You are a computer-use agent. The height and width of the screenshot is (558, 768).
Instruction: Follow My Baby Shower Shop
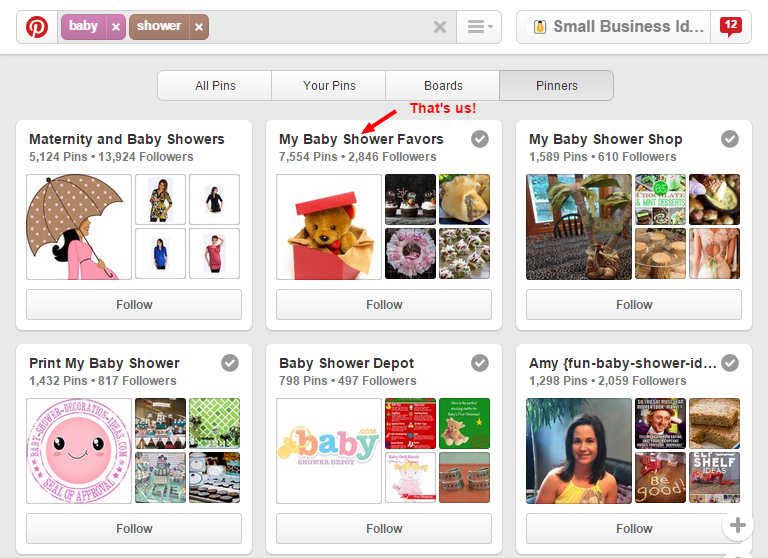[634, 305]
